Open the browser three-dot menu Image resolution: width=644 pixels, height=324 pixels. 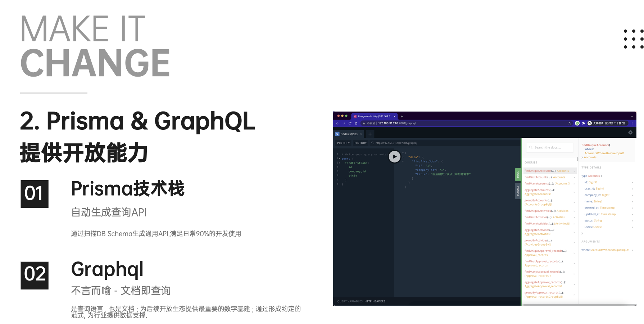pos(632,123)
